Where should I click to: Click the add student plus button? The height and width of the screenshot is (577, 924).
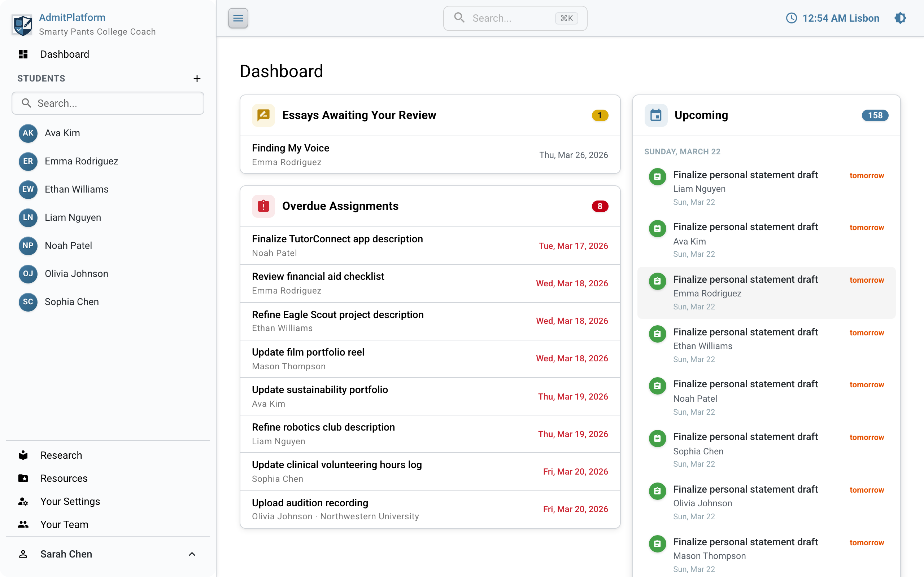[x=197, y=79]
